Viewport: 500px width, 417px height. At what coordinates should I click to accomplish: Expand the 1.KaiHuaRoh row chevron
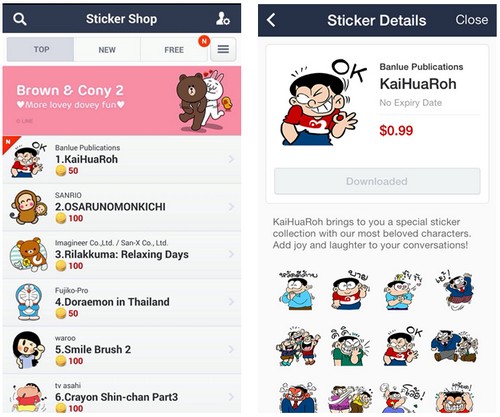[x=231, y=159]
